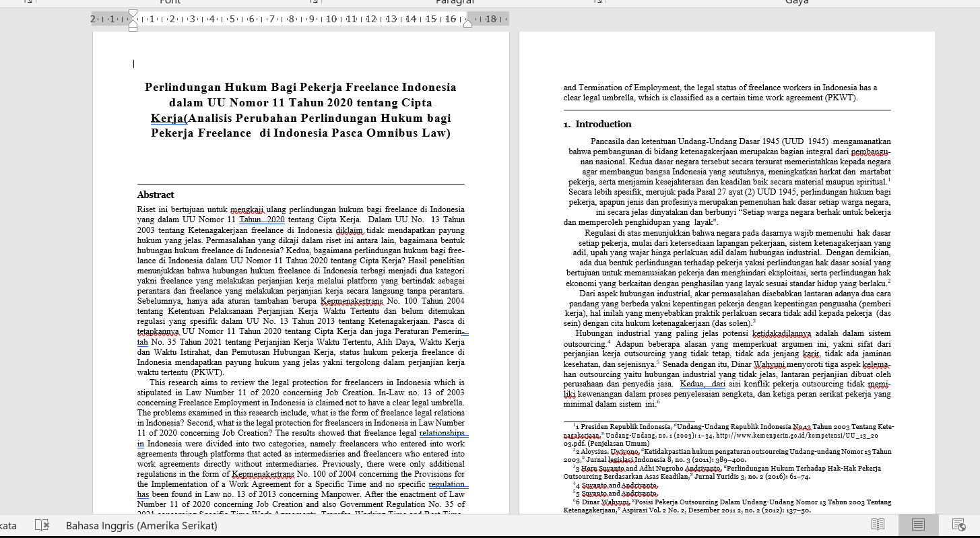980x538 pixels.
Task: Click the right indent marker on ruler
Action: pos(467,24)
